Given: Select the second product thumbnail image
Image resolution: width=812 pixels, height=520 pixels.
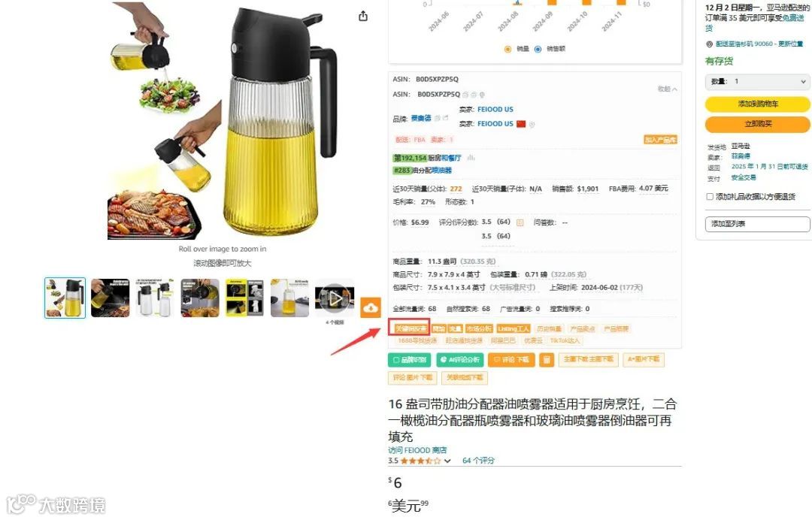Looking at the screenshot, I should 110,298.
